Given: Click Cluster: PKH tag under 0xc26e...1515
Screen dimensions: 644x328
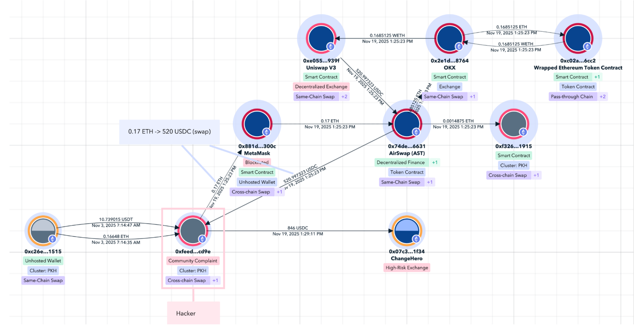Looking at the screenshot, I should [x=43, y=271].
